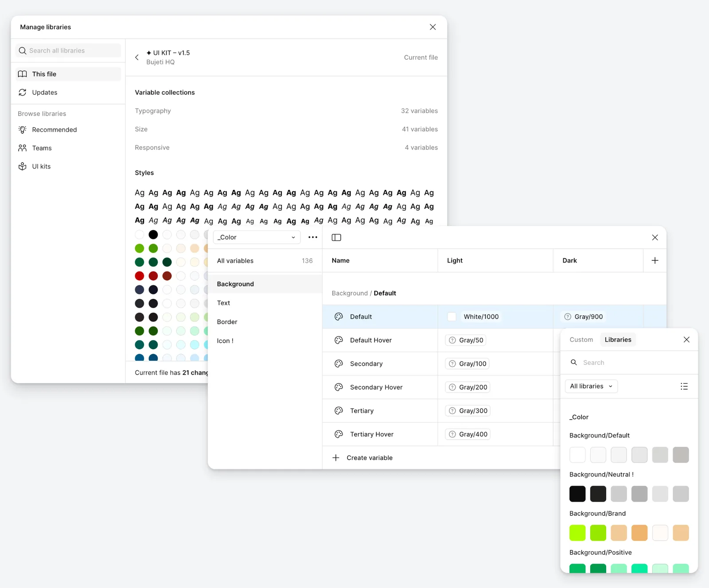Viewport: 709px width, 588px height.
Task: Click the box icon beside UI kits
Action: (22, 166)
